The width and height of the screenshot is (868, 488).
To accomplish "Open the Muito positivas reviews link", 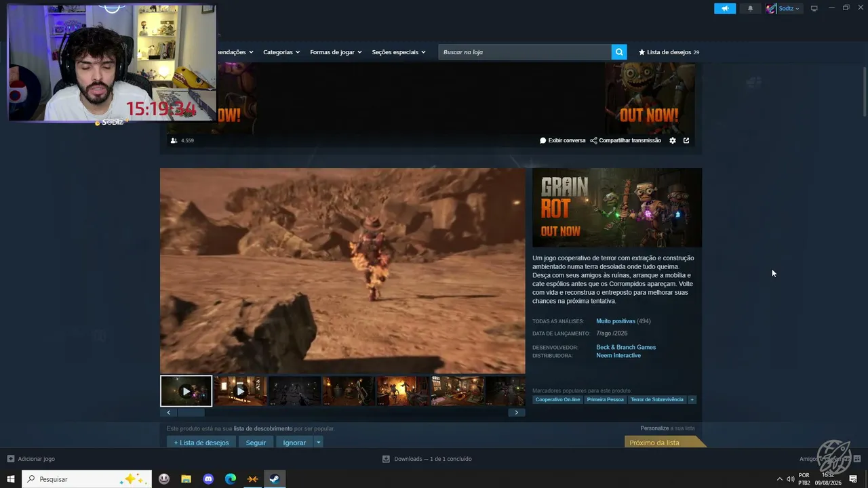I will [616, 321].
